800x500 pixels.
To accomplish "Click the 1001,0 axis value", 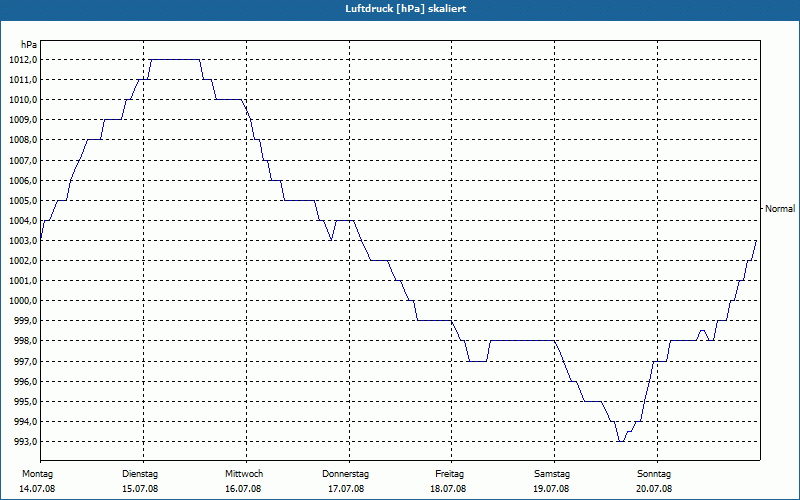I will [23, 281].
